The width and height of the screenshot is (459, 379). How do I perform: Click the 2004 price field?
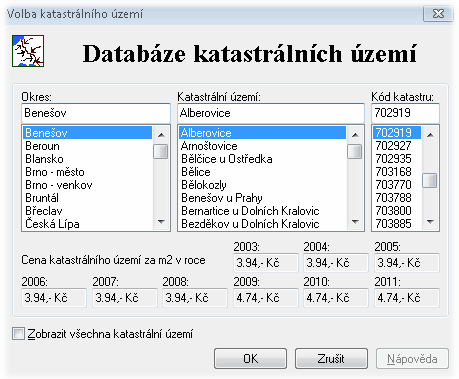[336, 263]
